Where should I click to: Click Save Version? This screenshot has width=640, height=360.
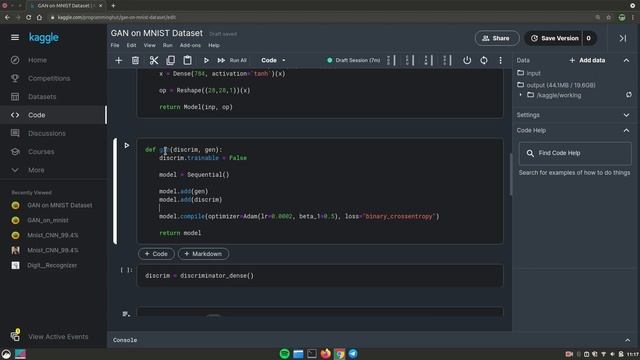coord(555,38)
